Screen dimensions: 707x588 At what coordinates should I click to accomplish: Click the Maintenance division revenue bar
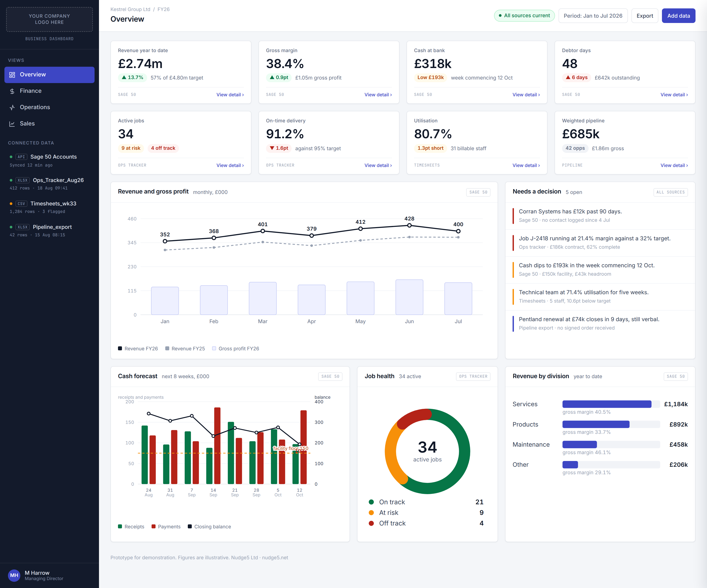579,445
